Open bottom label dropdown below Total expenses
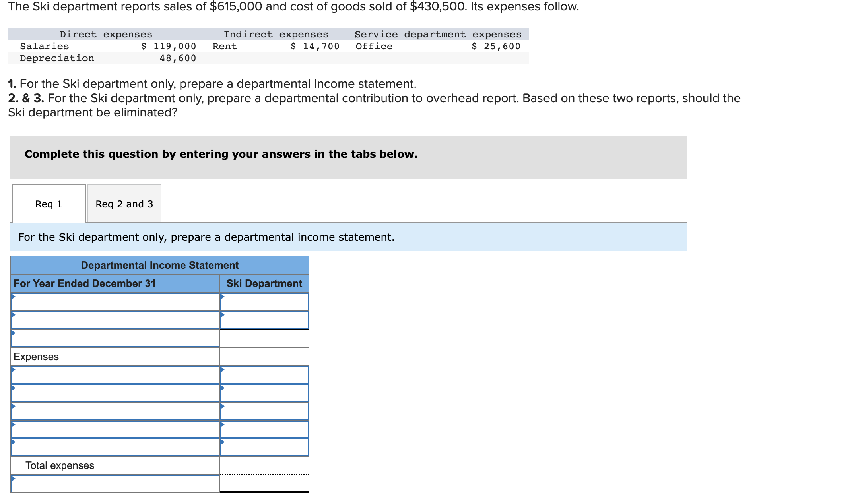 pos(115,484)
